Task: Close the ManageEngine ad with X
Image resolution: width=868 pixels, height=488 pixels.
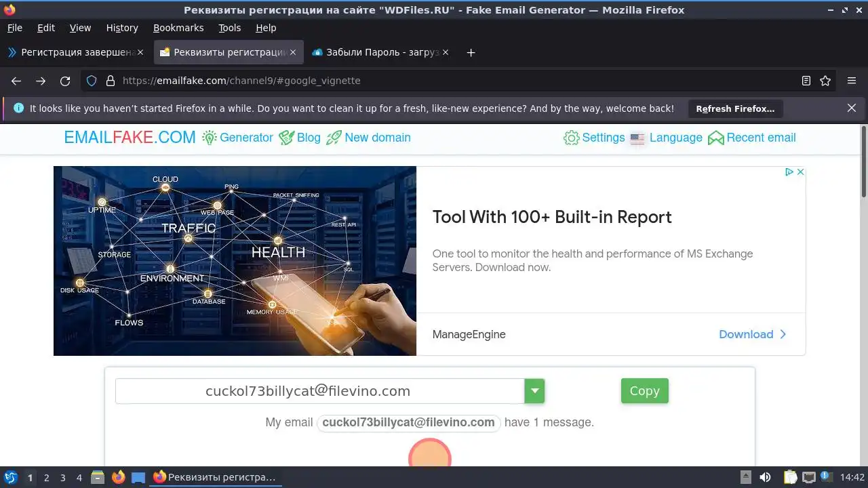Action: click(800, 172)
